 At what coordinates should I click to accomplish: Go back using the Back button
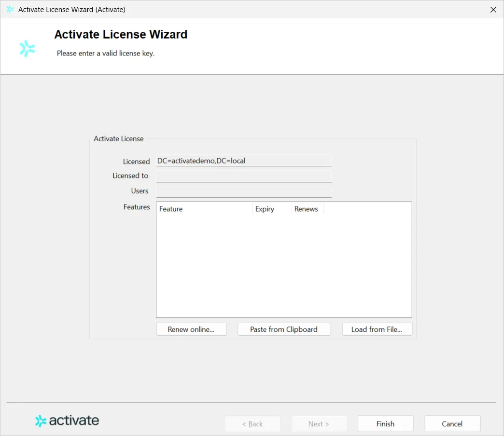252,424
